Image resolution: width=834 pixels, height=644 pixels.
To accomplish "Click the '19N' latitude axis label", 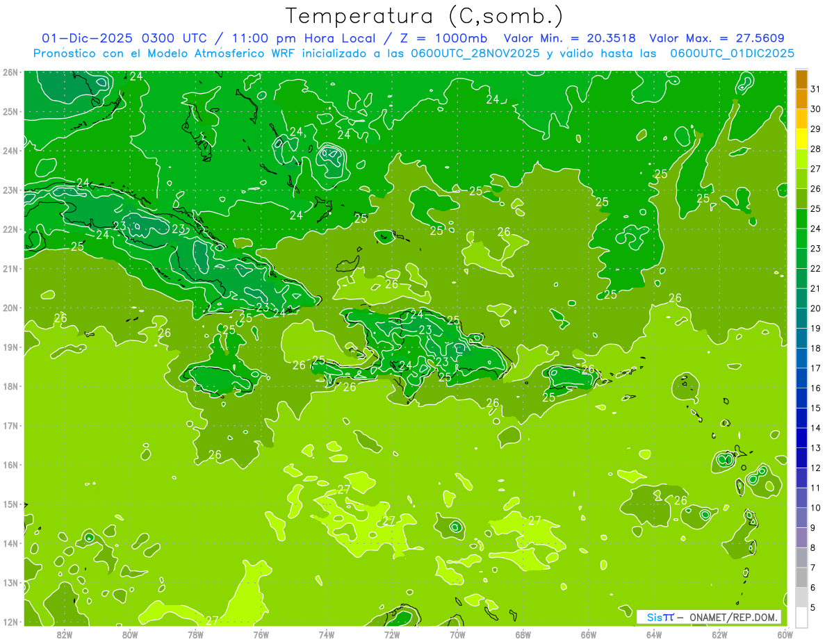I will point(10,347).
